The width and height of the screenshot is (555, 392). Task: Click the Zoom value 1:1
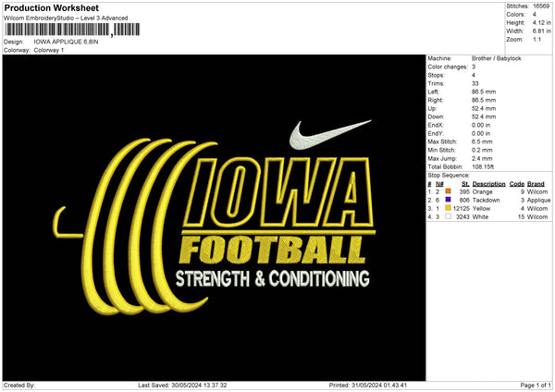point(536,39)
